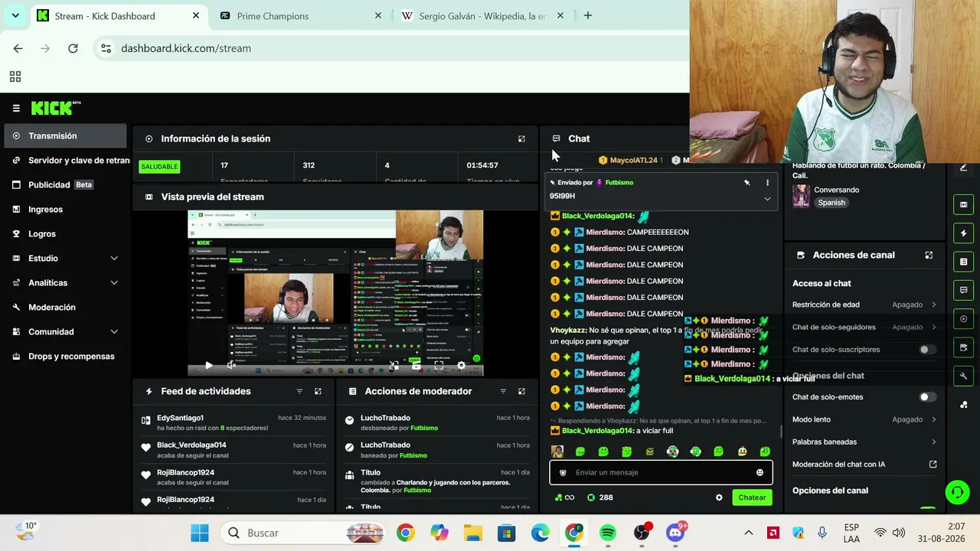The image size is (980, 551).
Task: Expand the Información de la sesión panel
Action: [x=521, y=139]
